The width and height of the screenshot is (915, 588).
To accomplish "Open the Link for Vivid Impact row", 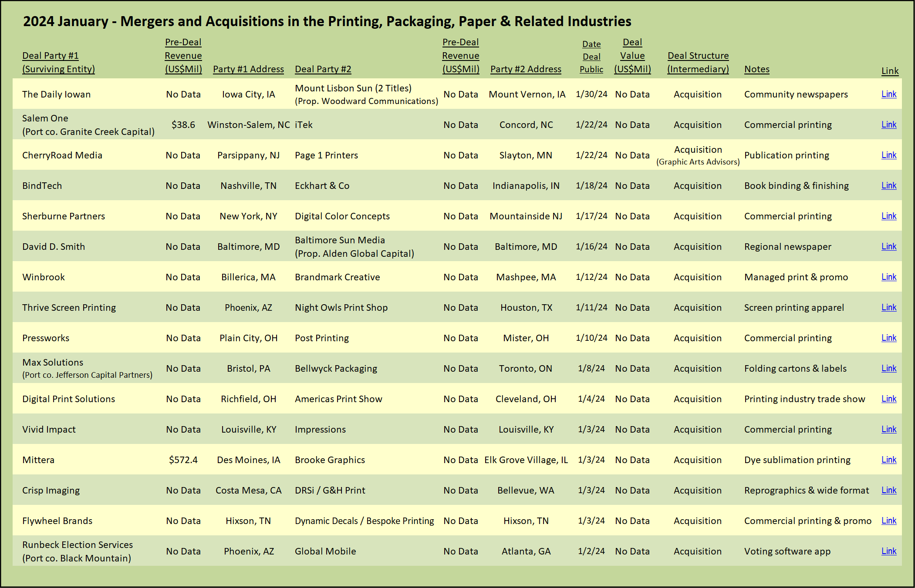I will [889, 429].
